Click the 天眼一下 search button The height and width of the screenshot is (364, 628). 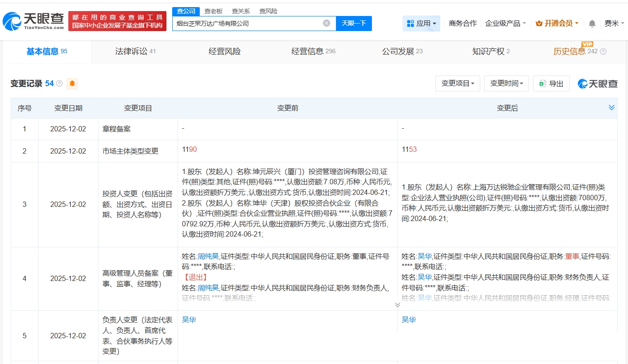click(x=354, y=23)
